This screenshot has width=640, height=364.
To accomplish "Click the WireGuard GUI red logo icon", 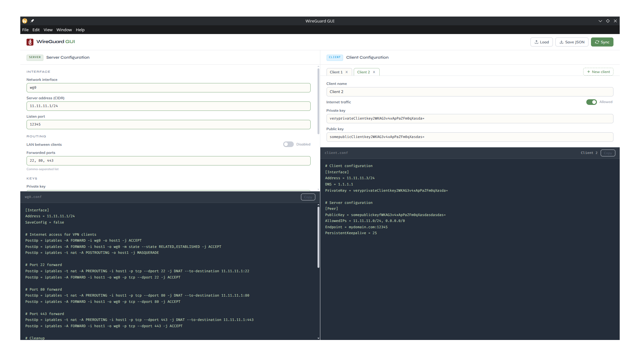I will click(x=30, y=42).
